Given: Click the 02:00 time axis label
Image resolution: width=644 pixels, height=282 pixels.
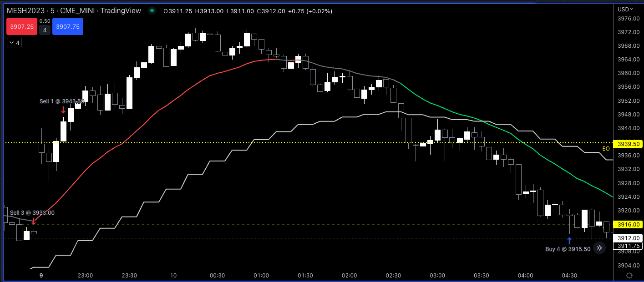Looking at the screenshot, I should pos(350,276).
